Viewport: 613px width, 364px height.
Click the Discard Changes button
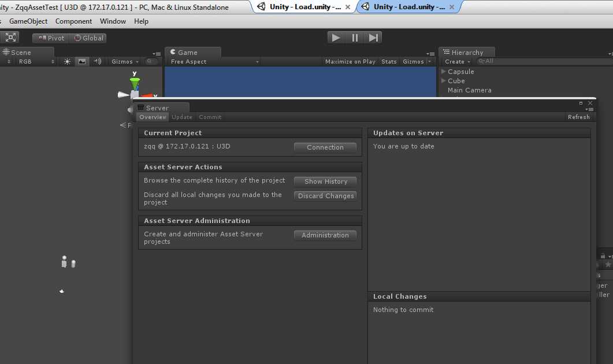325,196
